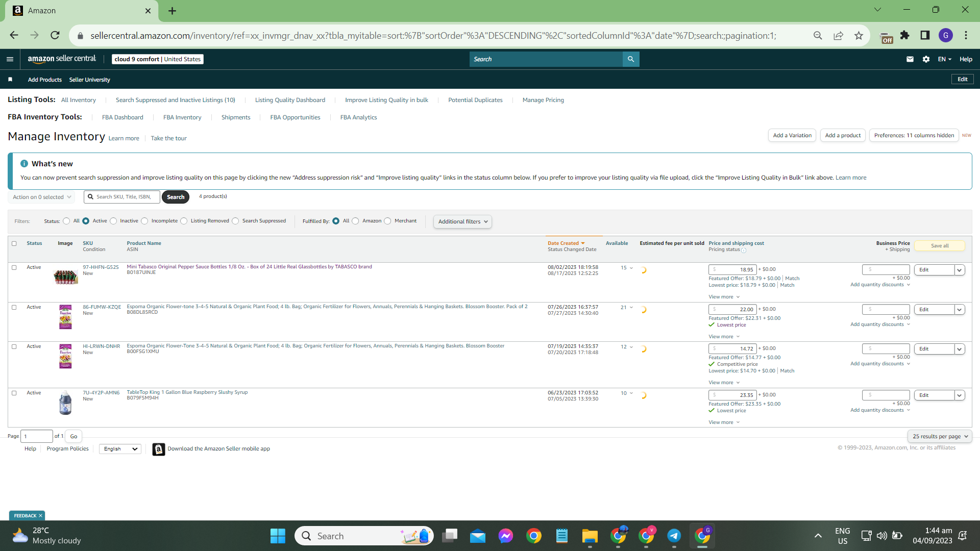This screenshot has width=980, height=551.
Task: Bookmark this page with the star icon
Action: (x=859, y=35)
